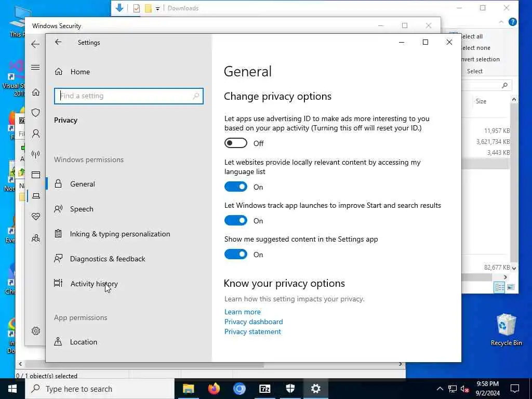Switch Downloads to large icons view
The height and width of the screenshot is (399, 532).
pos(511,287)
